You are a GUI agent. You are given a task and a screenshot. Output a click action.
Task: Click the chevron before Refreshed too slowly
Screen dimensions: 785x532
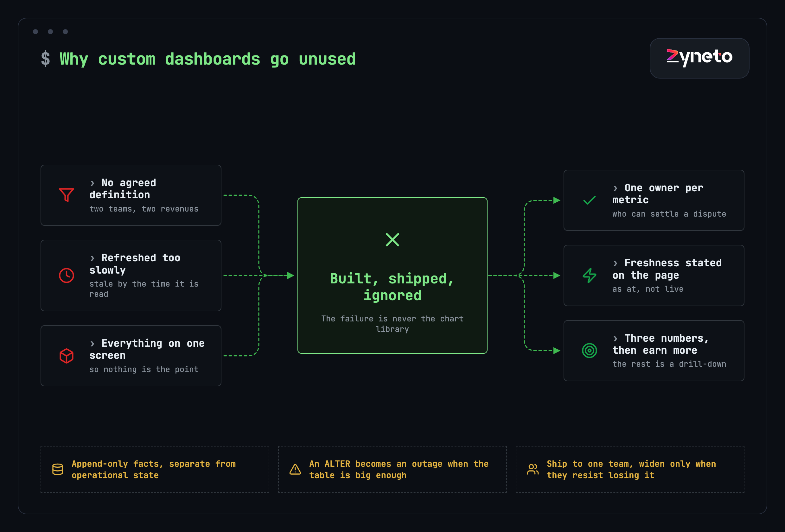92,258
